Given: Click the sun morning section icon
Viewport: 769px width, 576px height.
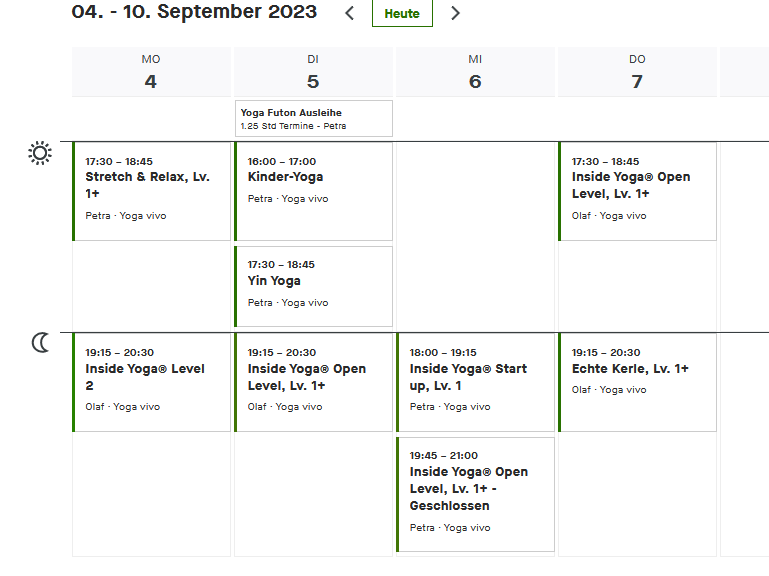Looking at the screenshot, I should coord(40,153).
